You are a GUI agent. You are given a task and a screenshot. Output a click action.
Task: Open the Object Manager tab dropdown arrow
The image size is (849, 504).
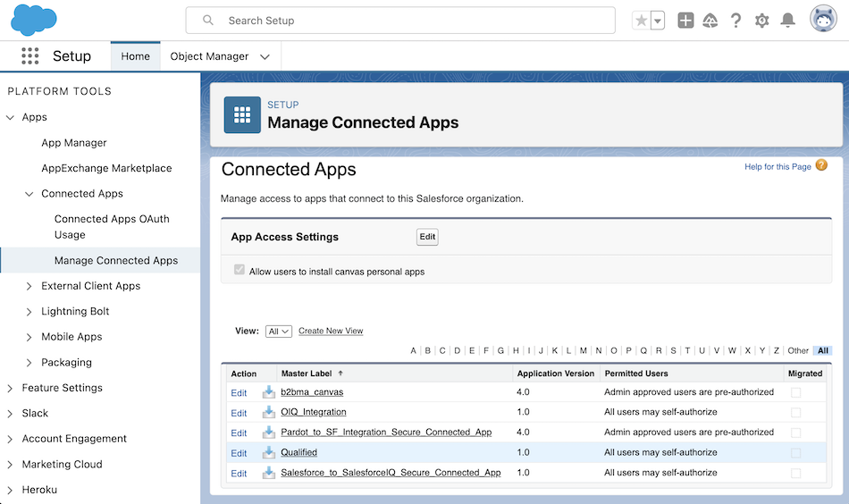pos(265,57)
